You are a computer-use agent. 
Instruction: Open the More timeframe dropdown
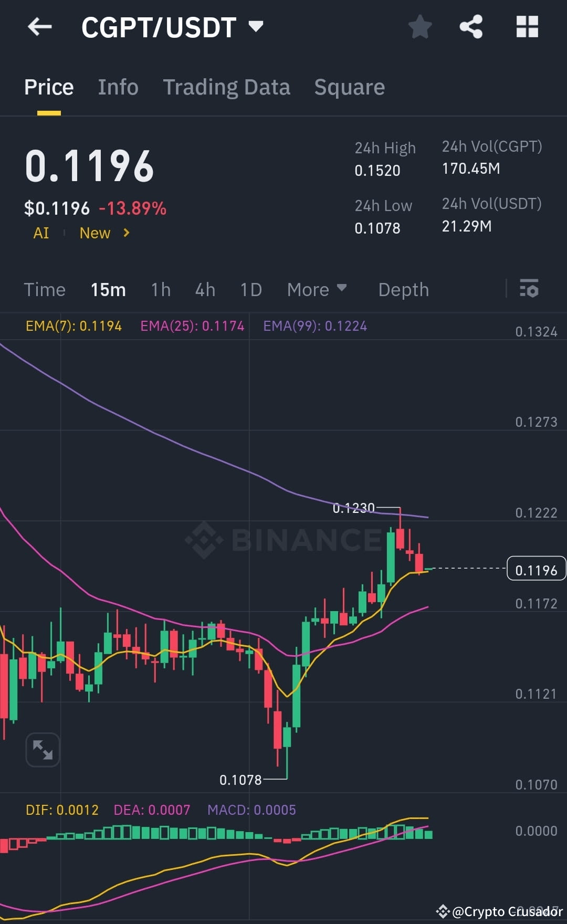(317, 289)
